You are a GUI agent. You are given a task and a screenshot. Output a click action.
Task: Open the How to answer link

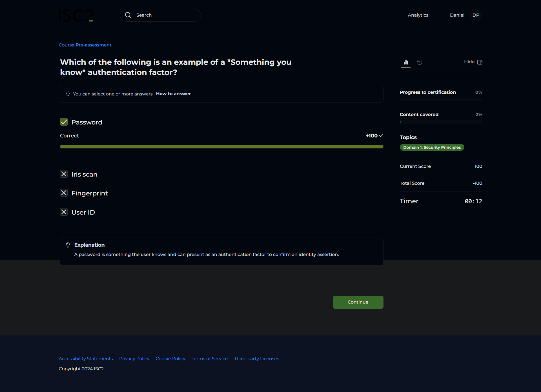tap(173, 94)
